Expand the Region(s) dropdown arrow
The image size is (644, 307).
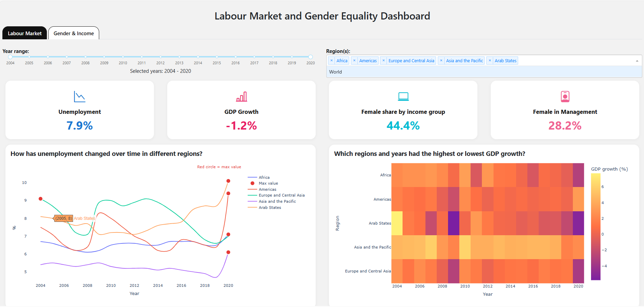coord(637,61)
